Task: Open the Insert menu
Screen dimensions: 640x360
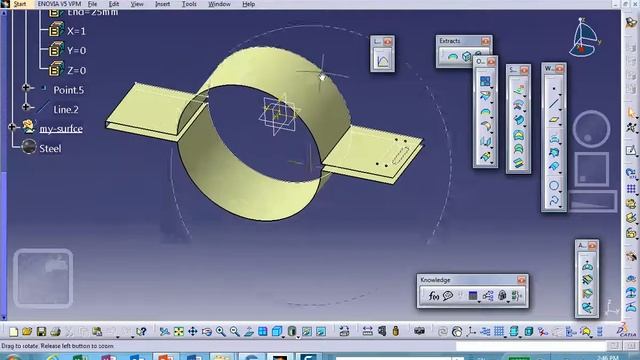Action: (x=162, y=4)
